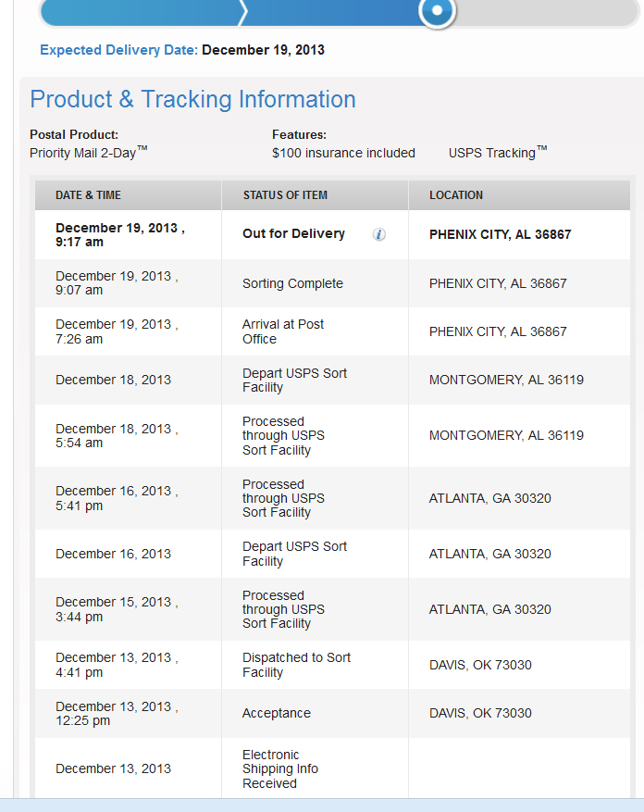
Task: Click the Expected Delivery Date label
Action: point(118,50)
